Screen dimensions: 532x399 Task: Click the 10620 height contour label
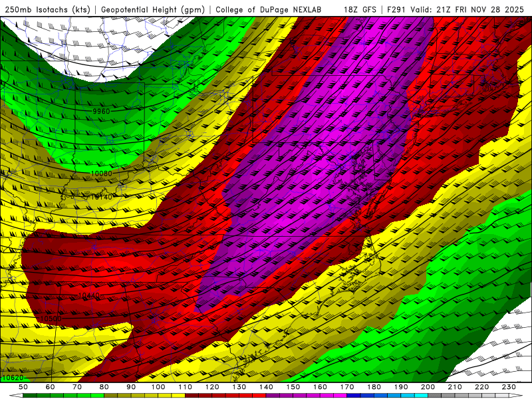pyautogui.click(x=13, y=378)
